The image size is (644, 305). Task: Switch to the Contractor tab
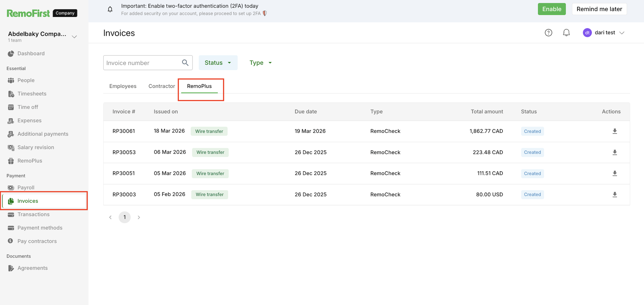pos(162,86)
